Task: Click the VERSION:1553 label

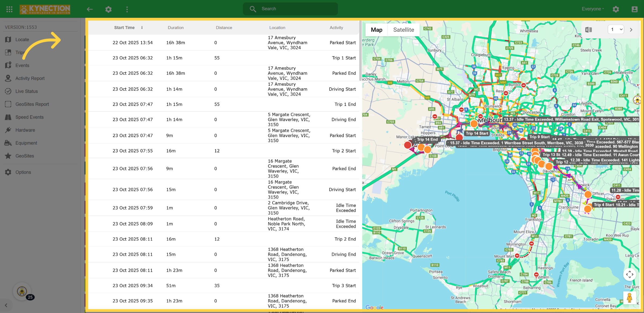Action: point(21,27)
